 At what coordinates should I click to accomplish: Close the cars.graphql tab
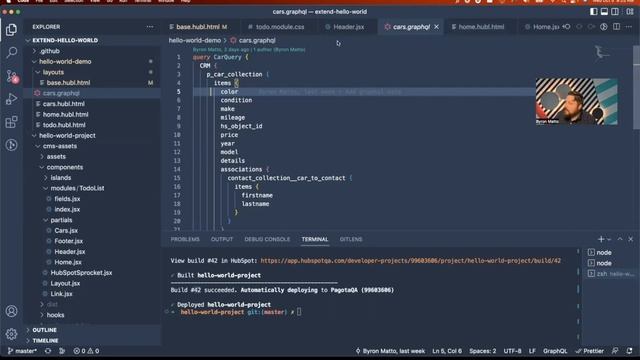436,27
